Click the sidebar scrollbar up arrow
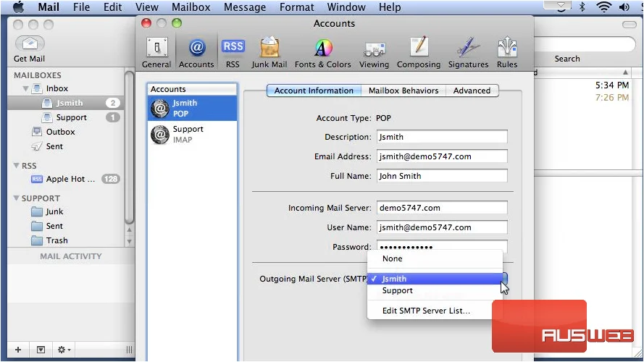Viewport: 644px width, 362px height. click(x=129, y=230)
